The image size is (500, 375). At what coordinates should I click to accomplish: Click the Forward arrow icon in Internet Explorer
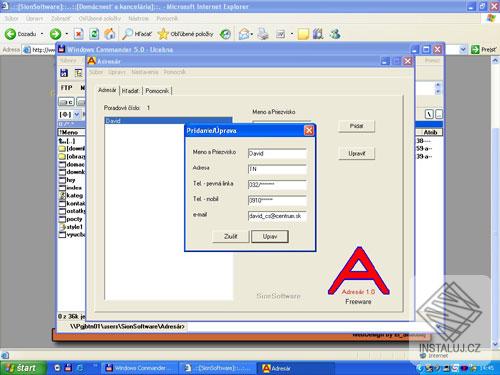pos(55,34)
